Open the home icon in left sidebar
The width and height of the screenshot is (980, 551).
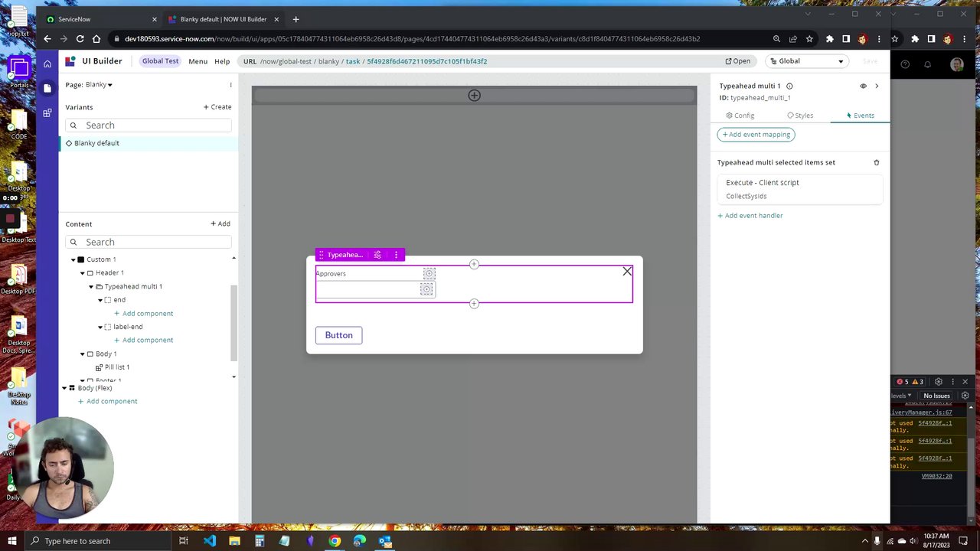coord(47,64)
